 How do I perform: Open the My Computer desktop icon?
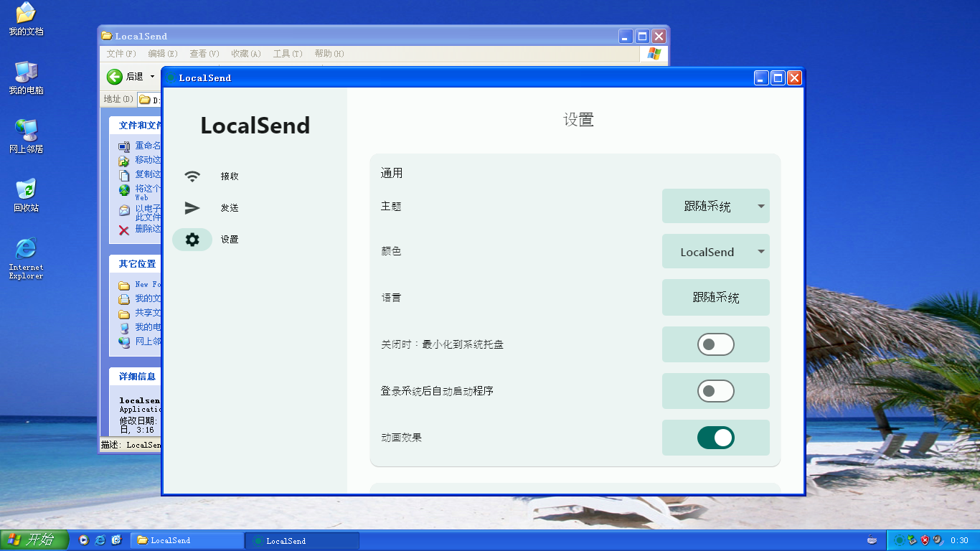(26, 72)
